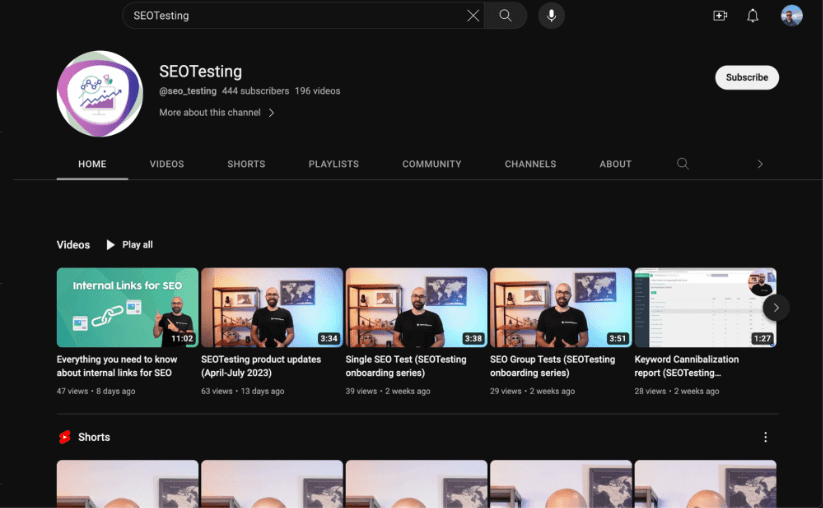
Task: Subscribe to the SEOTesting channel
Action: [746, 78]
